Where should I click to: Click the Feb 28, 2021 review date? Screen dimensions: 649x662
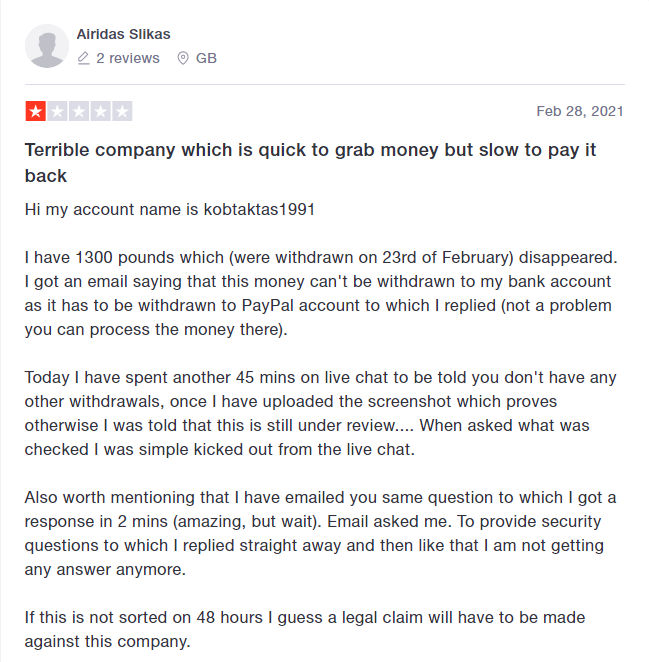click(x=580, y=111)
